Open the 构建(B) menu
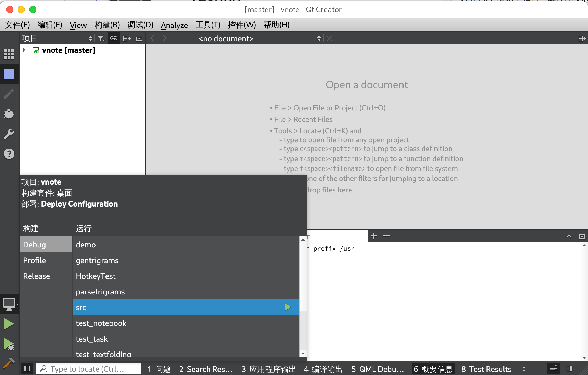This screenshot has width=588, height=375. [107, 25]
